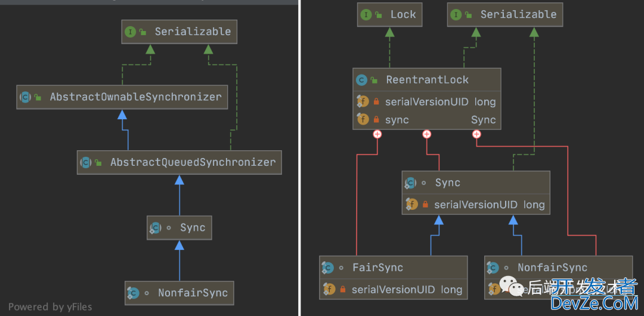Select the Sync class header in the right diagram
Viewport: 644px width, 316px height.
tap(475, 183)
